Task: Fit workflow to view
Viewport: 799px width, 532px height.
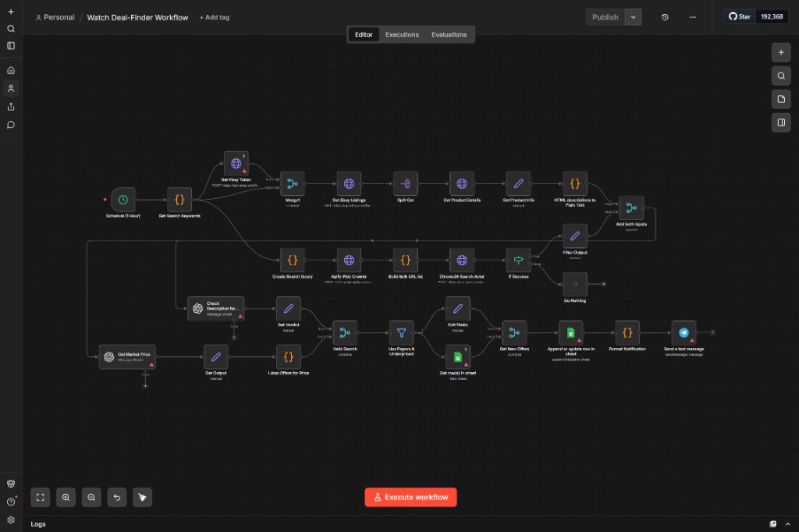Action: pos(41,498)
